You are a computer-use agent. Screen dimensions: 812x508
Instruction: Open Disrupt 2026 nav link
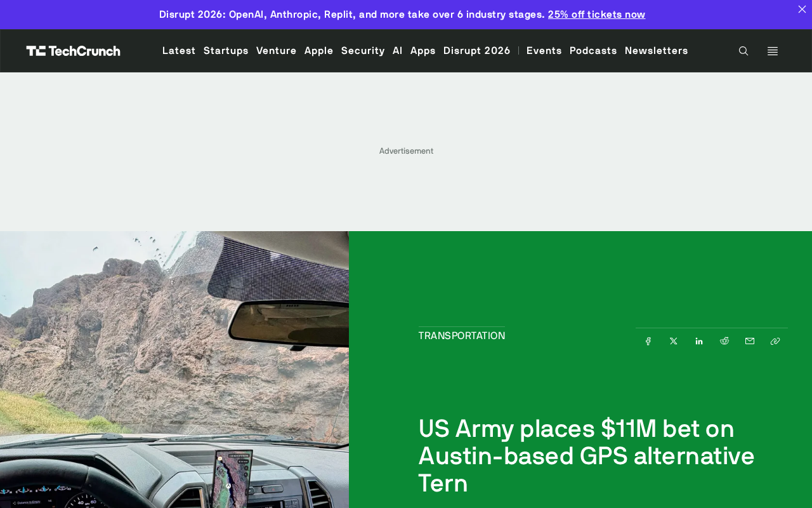[x=477, y=50]
